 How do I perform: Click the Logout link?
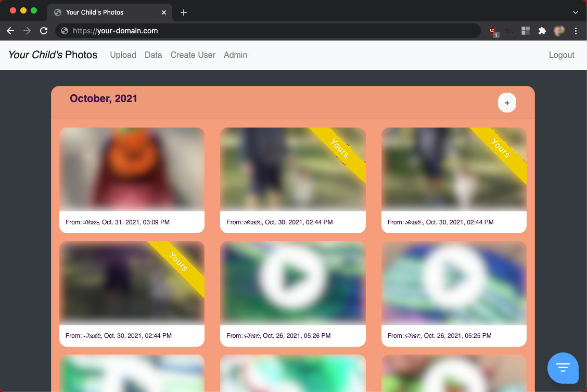pos(562,55)
